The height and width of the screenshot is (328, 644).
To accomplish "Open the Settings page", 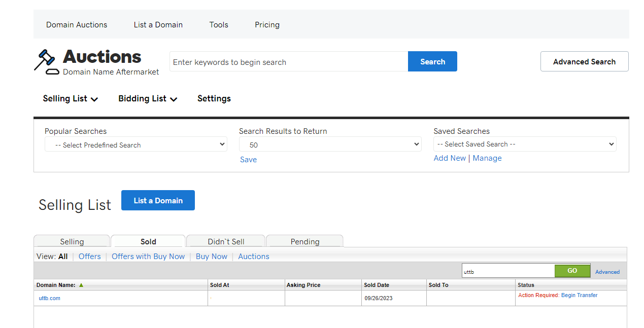I will click(214, 98).
